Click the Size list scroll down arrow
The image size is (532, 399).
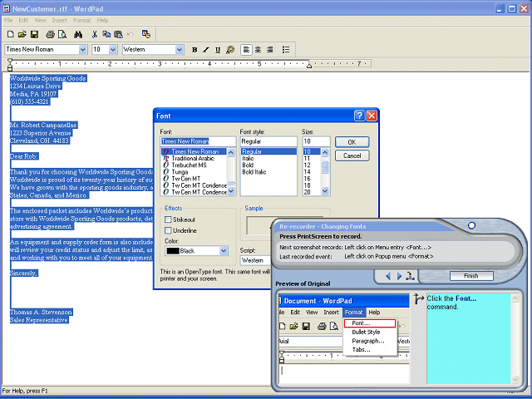pos(325,192)
